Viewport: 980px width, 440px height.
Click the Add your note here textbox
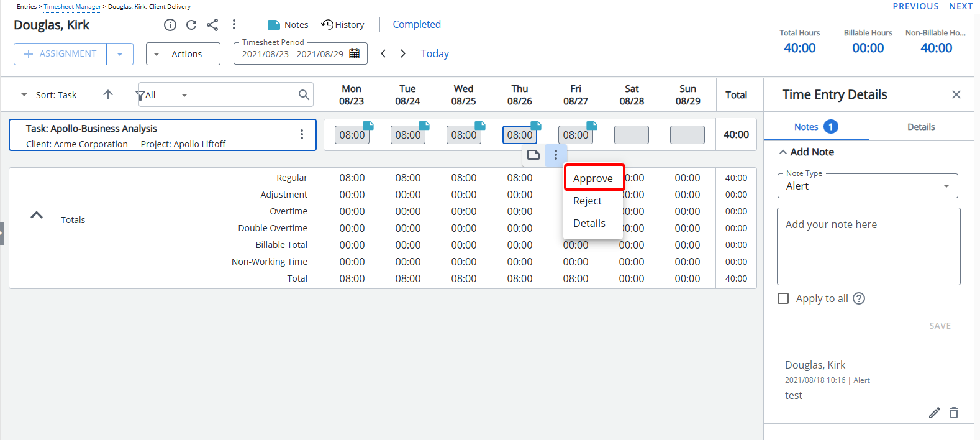(869, 246)
